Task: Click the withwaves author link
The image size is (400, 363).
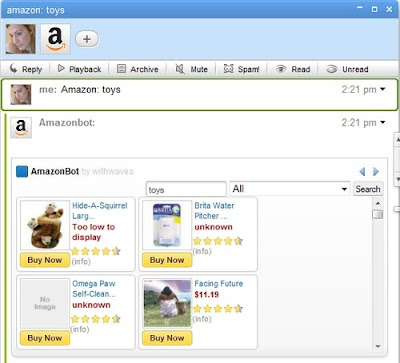Action: tap(113, 171)
